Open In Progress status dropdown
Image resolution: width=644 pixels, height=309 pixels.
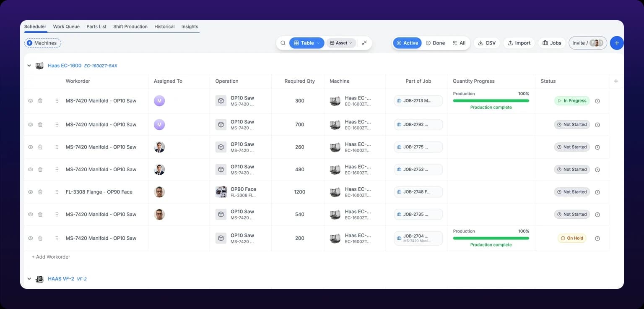coord(572,101)
